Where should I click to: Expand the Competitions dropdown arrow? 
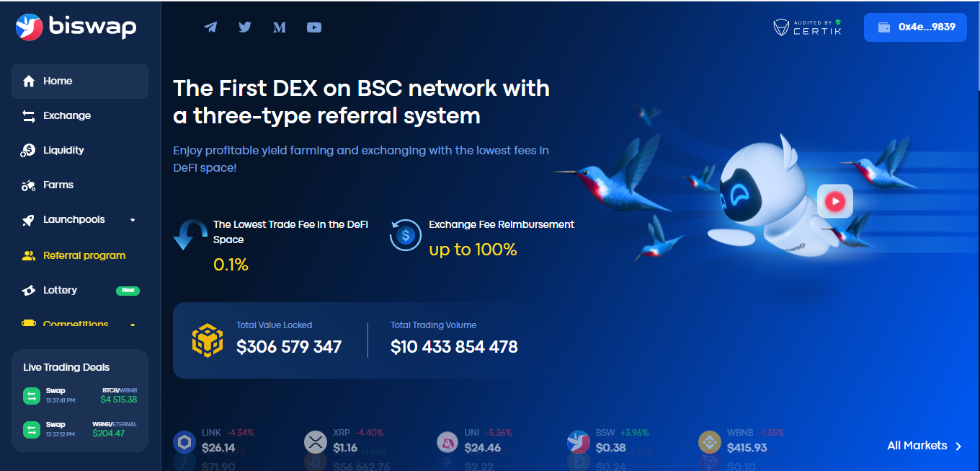pyautogui.click(x=133, y=325)
